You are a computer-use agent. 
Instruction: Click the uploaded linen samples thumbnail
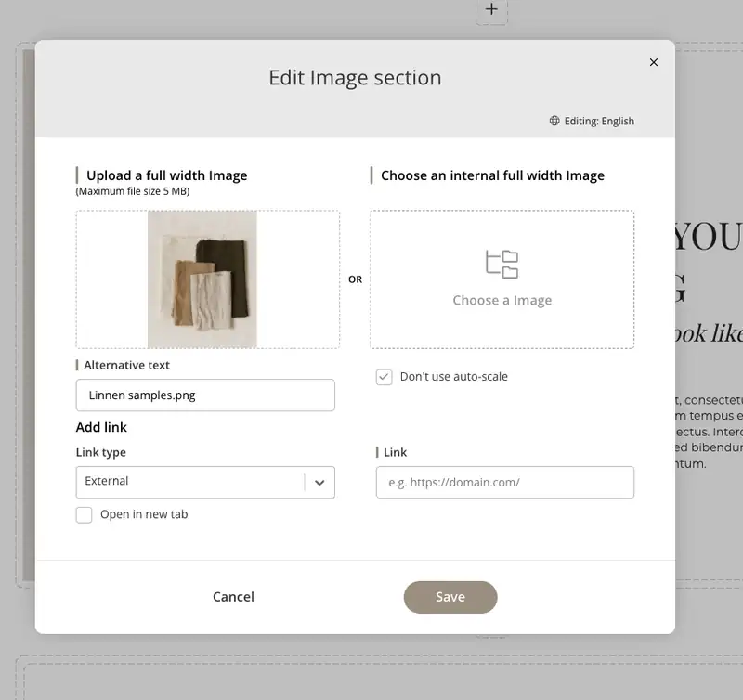(202, 279)
